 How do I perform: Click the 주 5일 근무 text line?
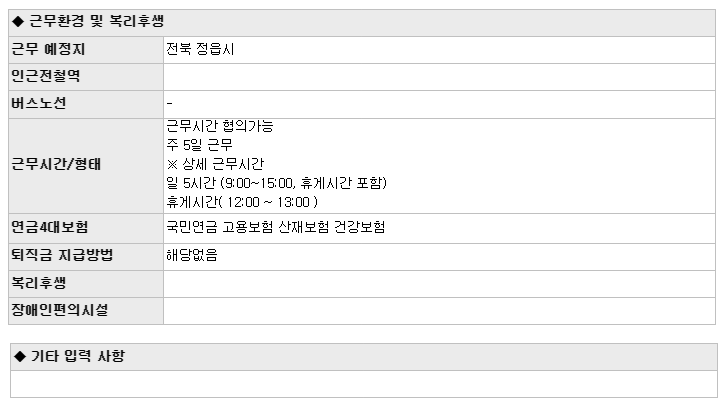[x=199, y=145]
